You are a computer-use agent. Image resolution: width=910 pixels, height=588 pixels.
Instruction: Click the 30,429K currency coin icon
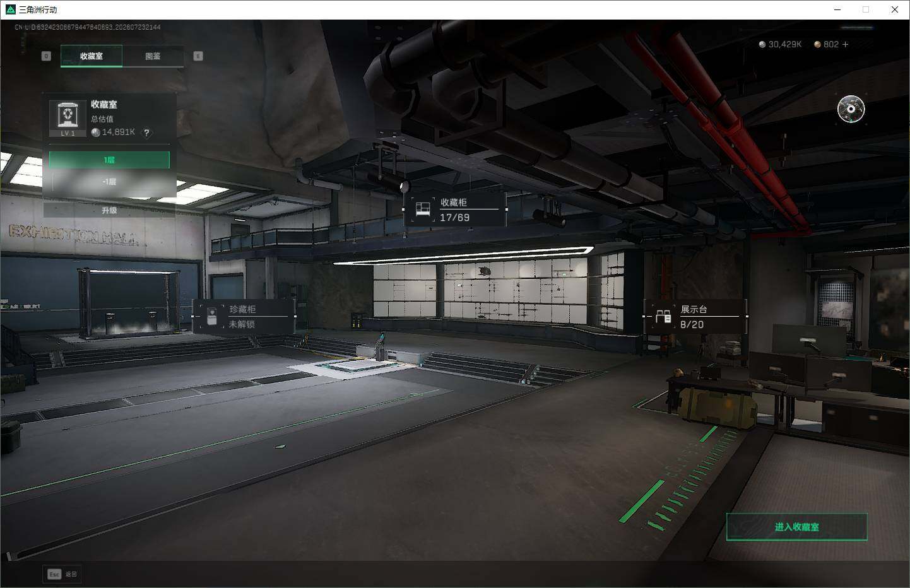tap(762, 44)
